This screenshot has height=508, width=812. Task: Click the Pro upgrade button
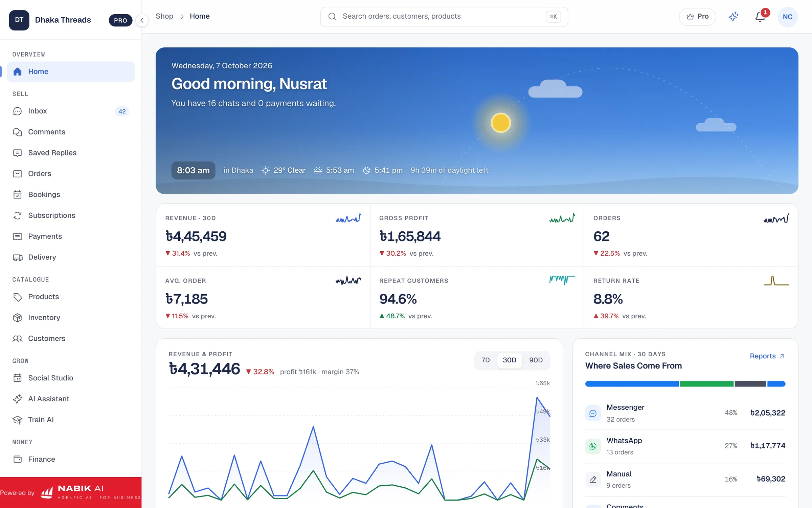pyautogui.click(x=697, y=17)
